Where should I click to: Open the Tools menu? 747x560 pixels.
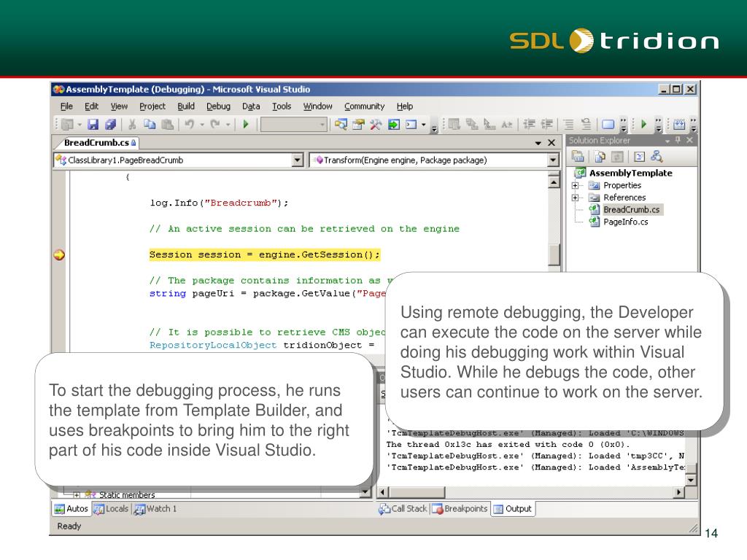coord(282,106)
